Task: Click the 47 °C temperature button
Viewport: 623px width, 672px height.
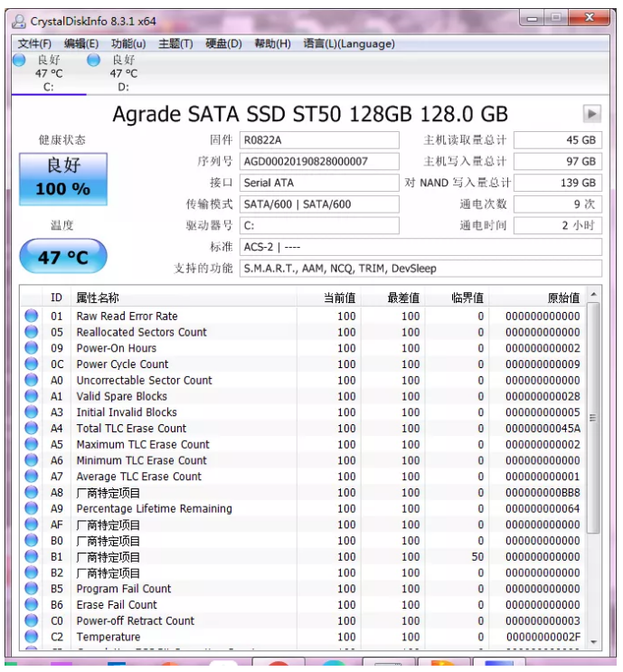Action: pos(62,257)
